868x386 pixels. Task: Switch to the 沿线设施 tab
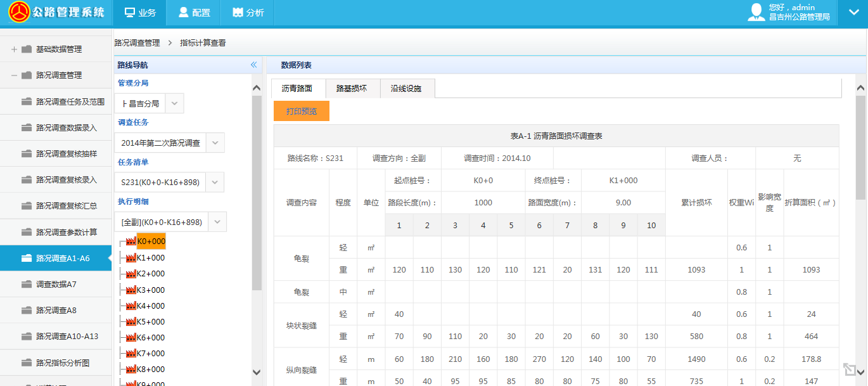[x=406, y=89]
